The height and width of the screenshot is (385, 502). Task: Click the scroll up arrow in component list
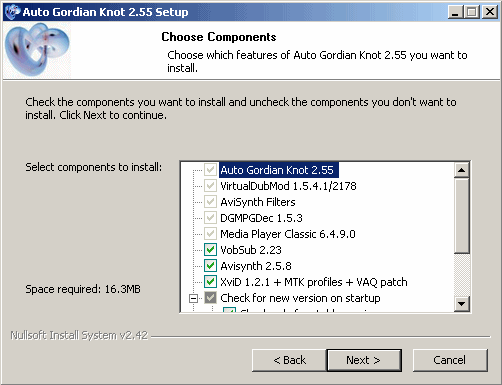pyautogui.click(x=462, y=170)
